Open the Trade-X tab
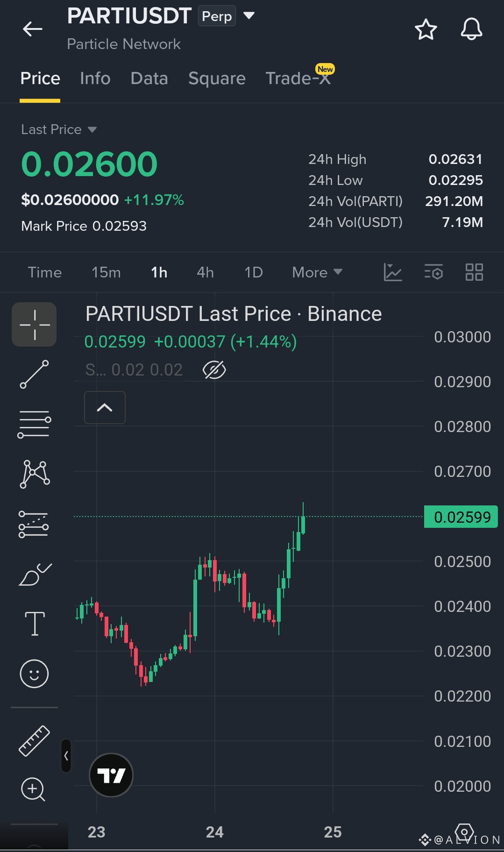This screenshot has height=852, width=504. (298, 78)
